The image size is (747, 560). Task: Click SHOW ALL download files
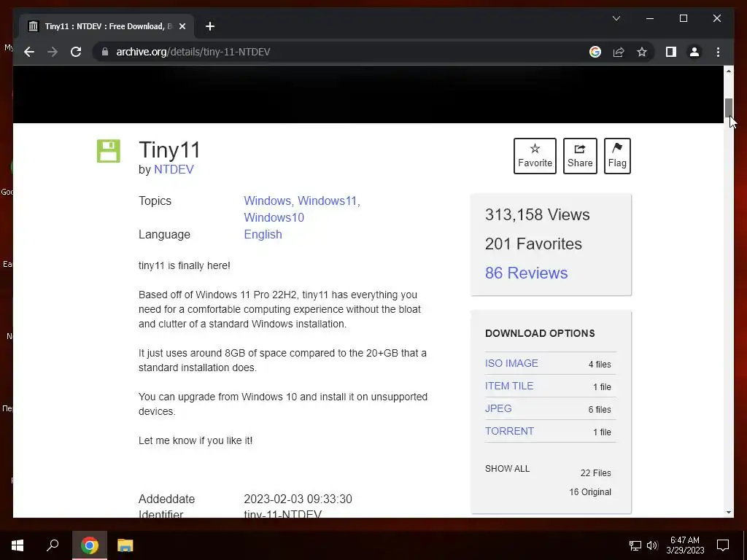coord(508,469)
